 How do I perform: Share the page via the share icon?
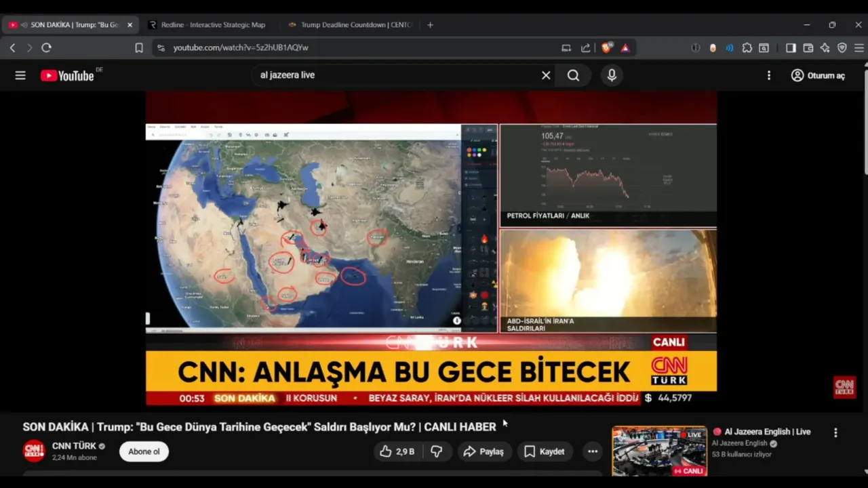pyautogui.click(x=586, y=48)
